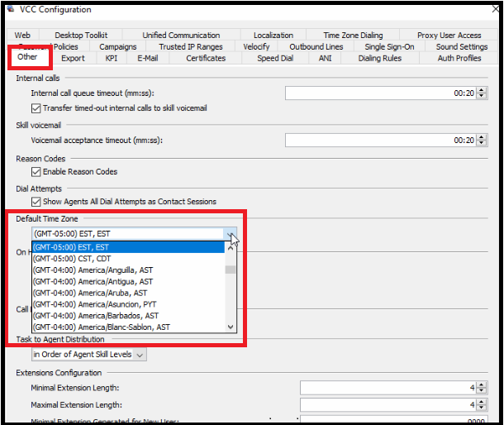Increase the Voicemail acceptance timeout

[x=481, y=137]
